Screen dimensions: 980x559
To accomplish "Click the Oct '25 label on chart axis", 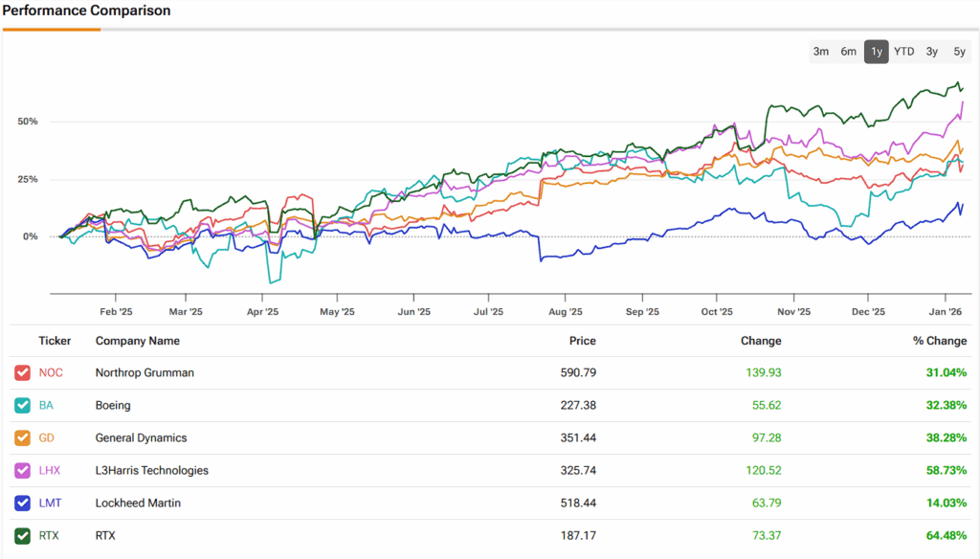I will 716,311.
